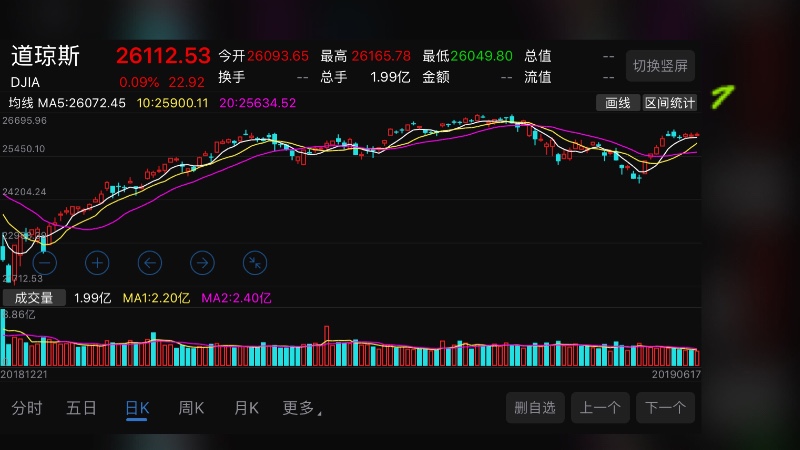Pan chart right with arrow icon
Viewport: 800px width, 450px height.
202,263
